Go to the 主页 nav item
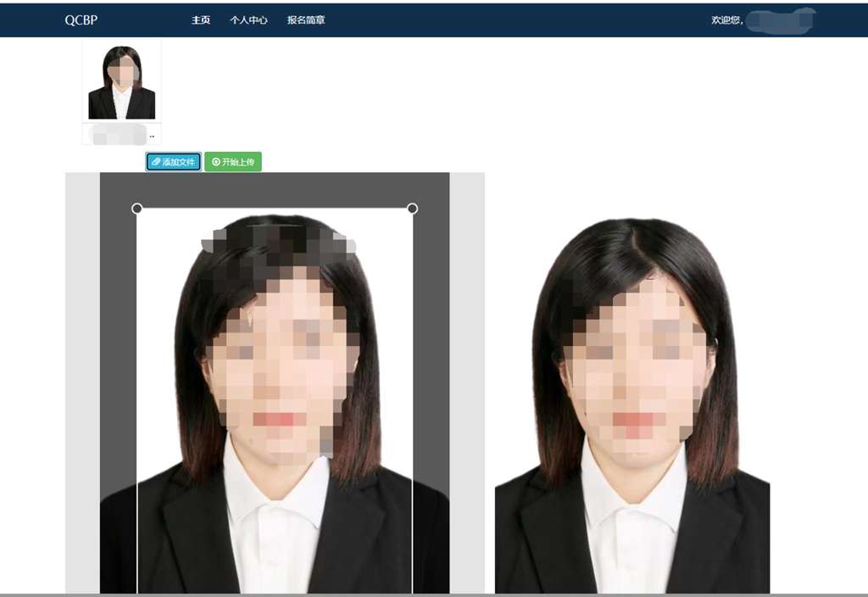 click(201, 20)
